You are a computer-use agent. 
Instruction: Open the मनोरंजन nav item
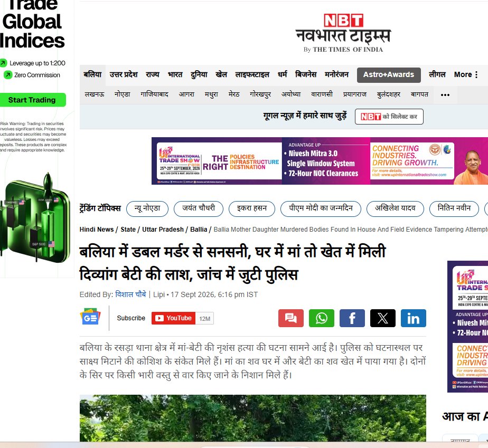(337, 74)
